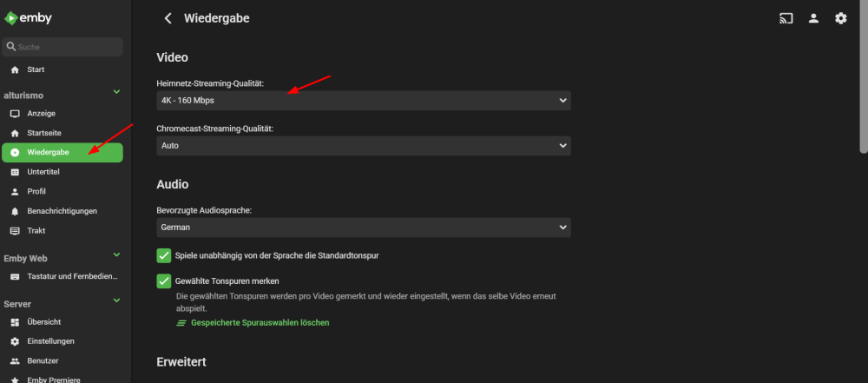Collapse the Emby Web section chevron
Viewport: 868px width, 383px height.
(116, 254)
